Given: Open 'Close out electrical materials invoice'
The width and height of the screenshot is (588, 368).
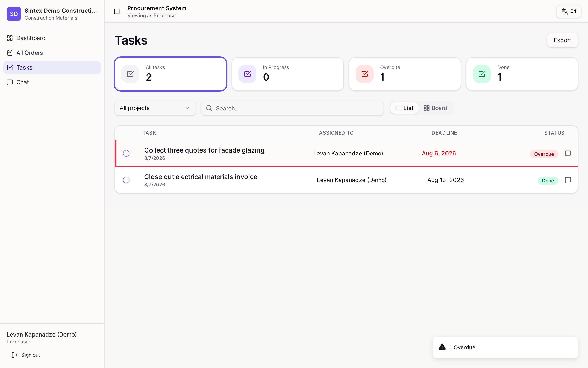Looking at the screenshot, I should tap(200, 177).
